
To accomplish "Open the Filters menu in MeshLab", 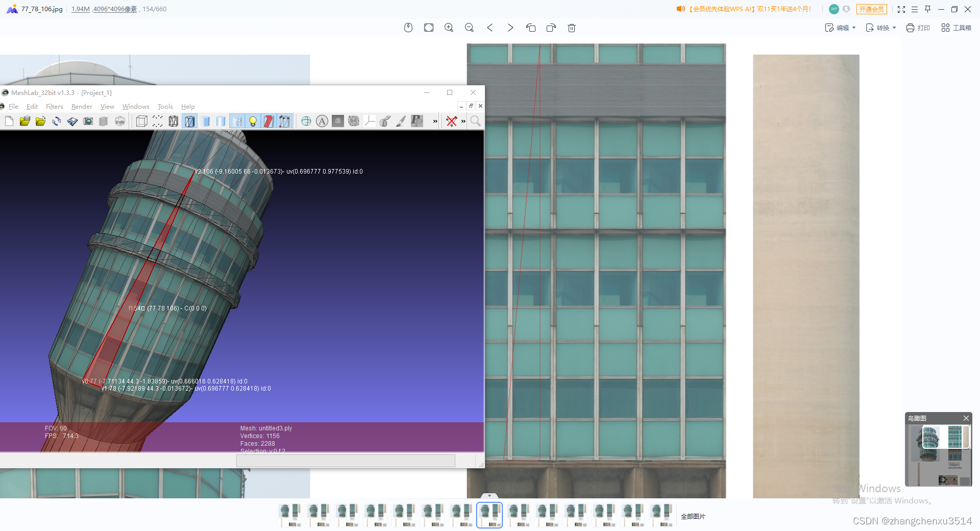I will pyautogui.click(x=55, y=107).
